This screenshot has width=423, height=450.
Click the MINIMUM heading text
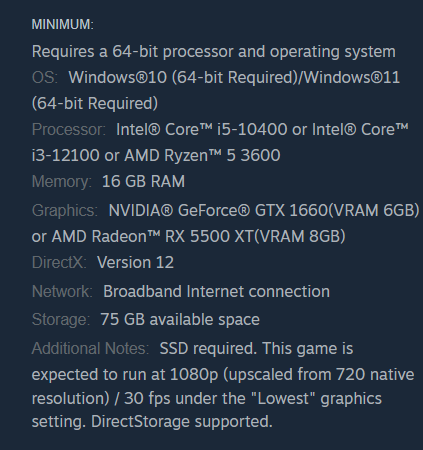pos(63,24)
